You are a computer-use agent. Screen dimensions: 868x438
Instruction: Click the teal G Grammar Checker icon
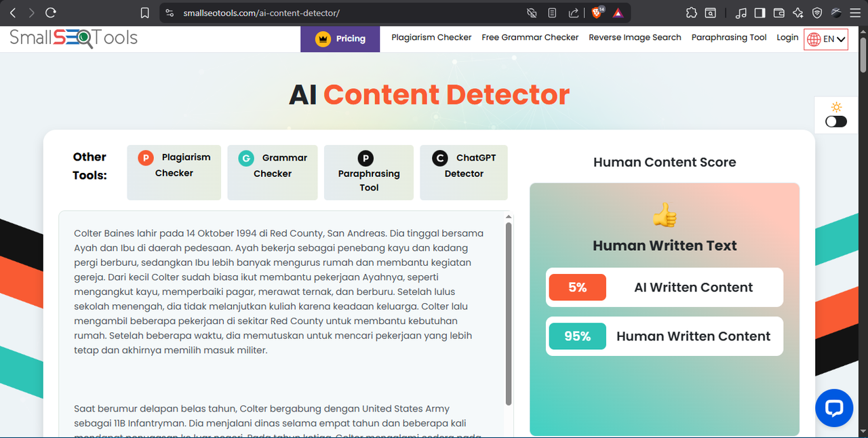246,159
